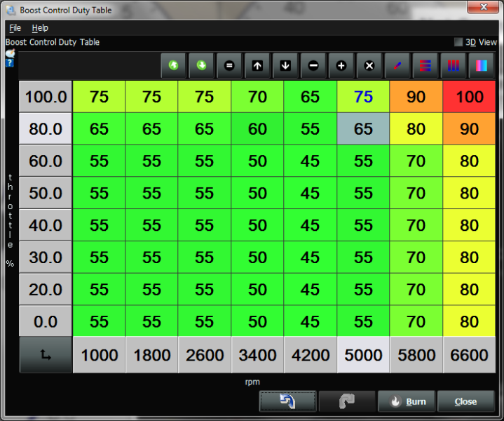This screenshot has height=421, width=504.
Task: Click the interpolate diagonal line icon
Action: pyautogui.click(x=397, y=65)
